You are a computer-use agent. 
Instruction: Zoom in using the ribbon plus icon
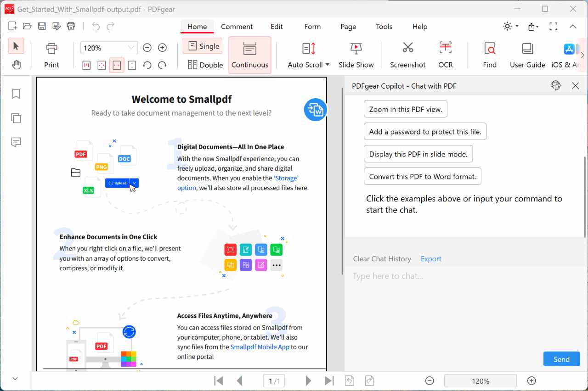point(162,48)
